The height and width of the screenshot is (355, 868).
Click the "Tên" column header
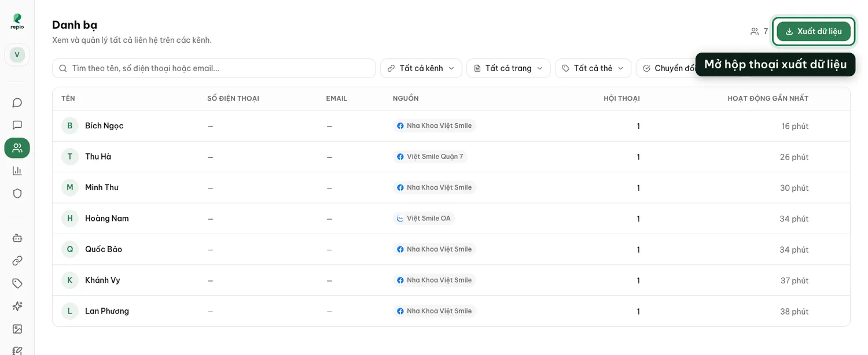coord(68,98)
